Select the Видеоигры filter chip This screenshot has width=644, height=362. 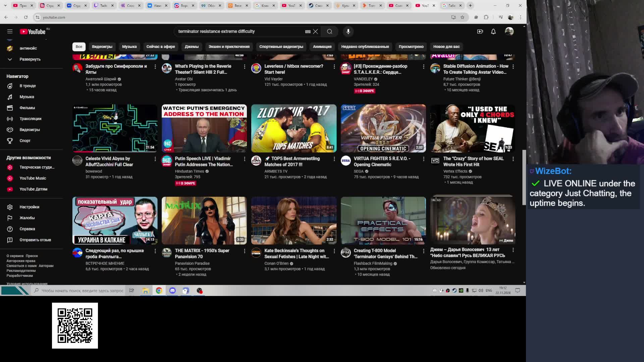[x=102, y=47]
